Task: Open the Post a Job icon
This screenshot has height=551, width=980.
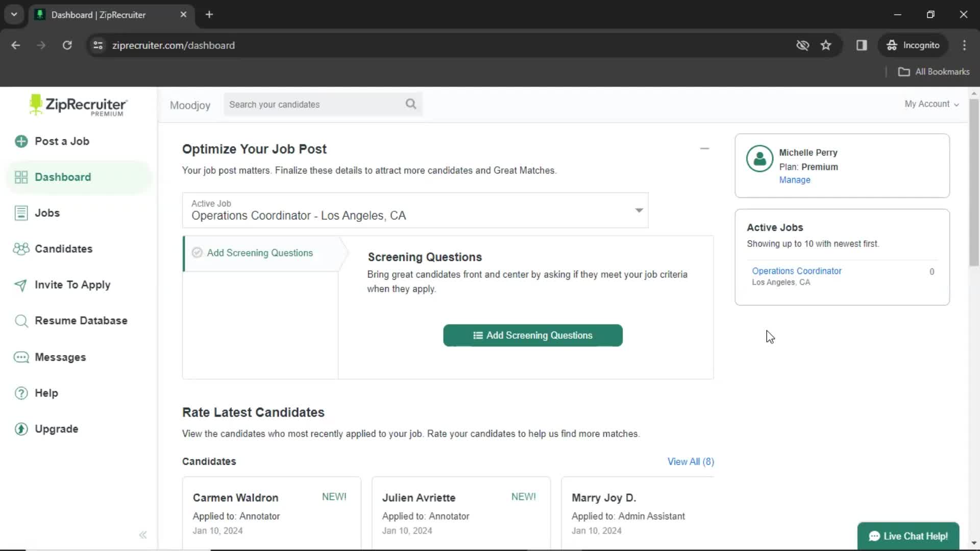Action: tap(21, 141)
